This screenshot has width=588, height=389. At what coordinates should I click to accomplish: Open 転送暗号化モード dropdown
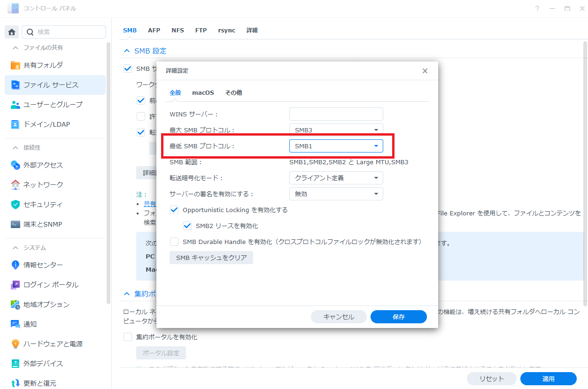coord(336,178)
